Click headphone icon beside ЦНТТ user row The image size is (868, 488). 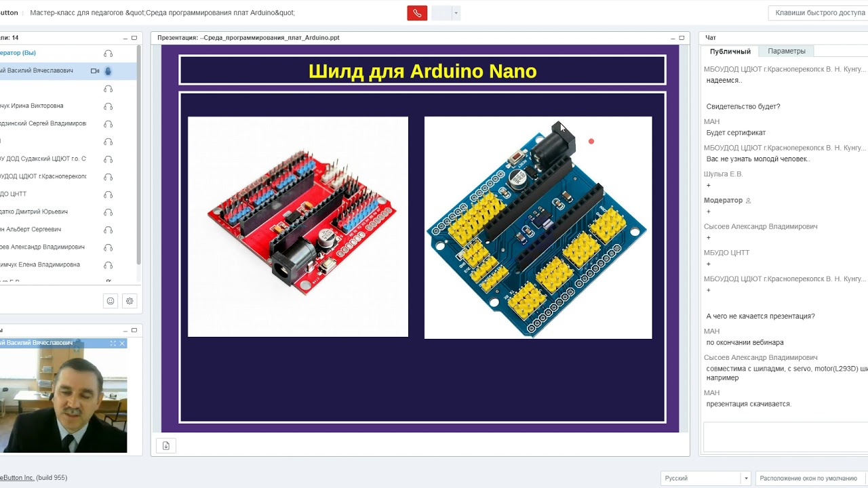(x=108, y=195)
